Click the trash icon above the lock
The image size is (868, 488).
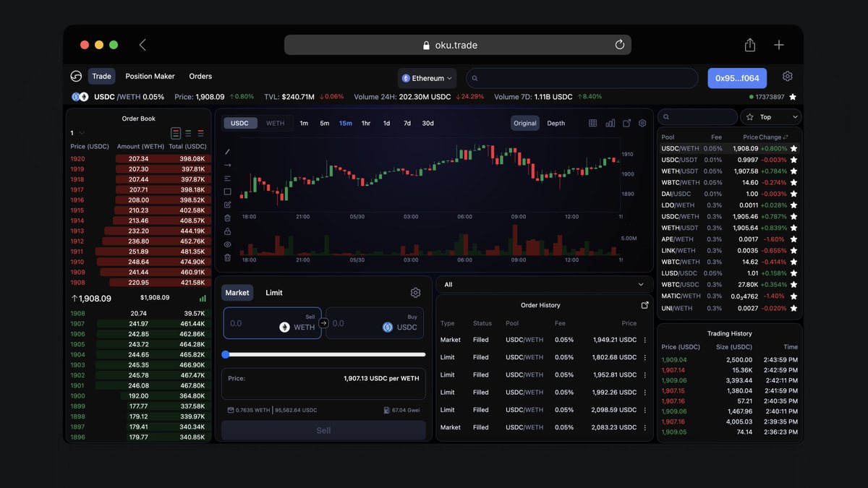[228, 218]
